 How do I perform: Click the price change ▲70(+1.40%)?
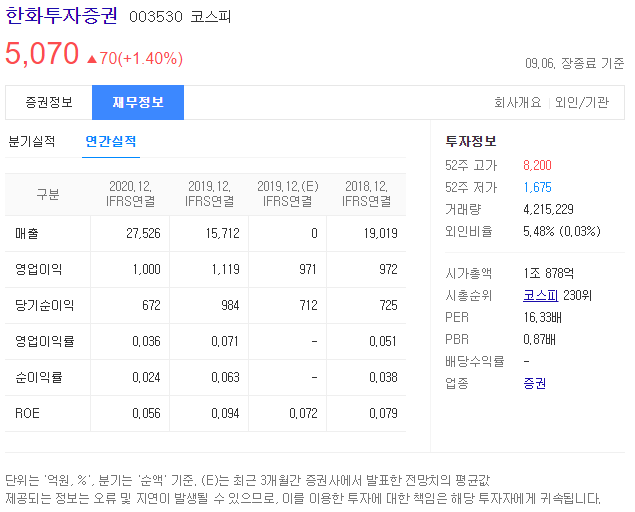coord(135,58)
